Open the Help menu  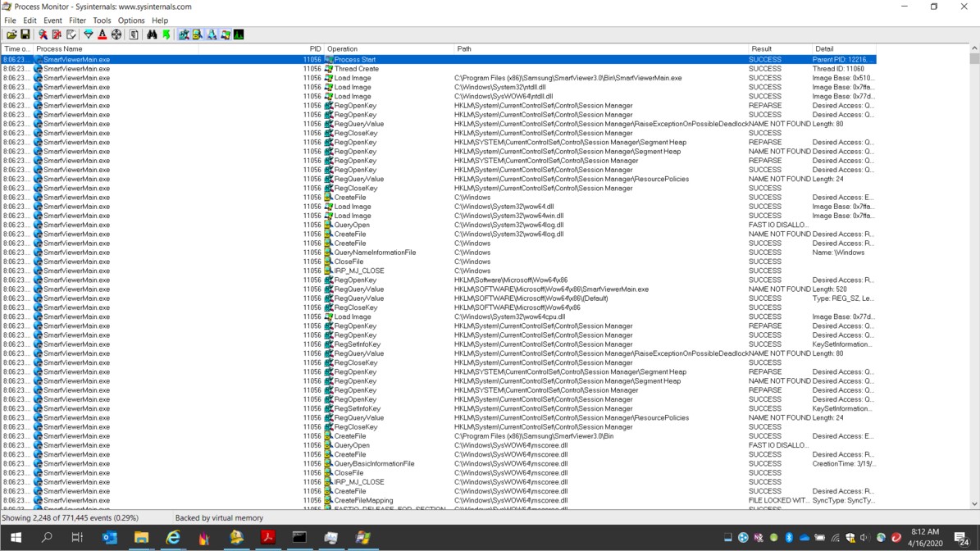pyautogui.click(x=160, y=20)
